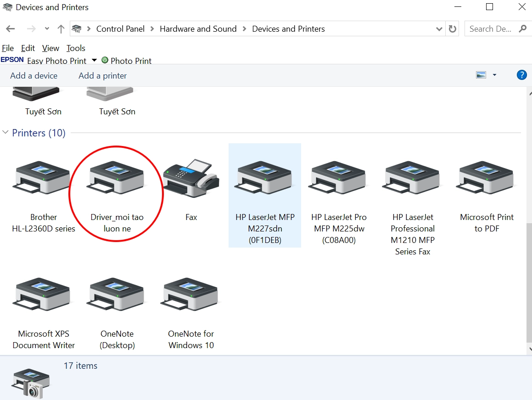Select HP LaserJet Professional M1210 Fax

(413, 179)
